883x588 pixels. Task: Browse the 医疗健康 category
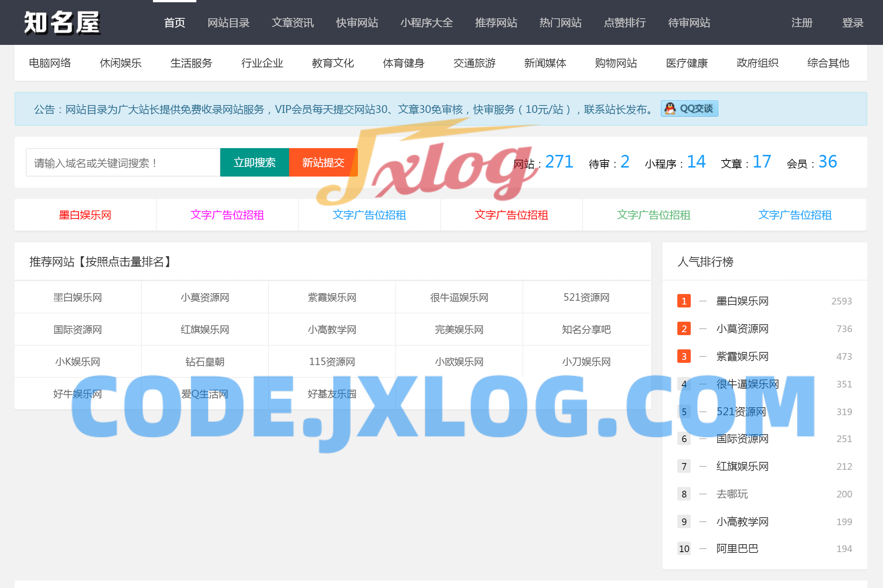pyautogui.click(x=686, y=63)
